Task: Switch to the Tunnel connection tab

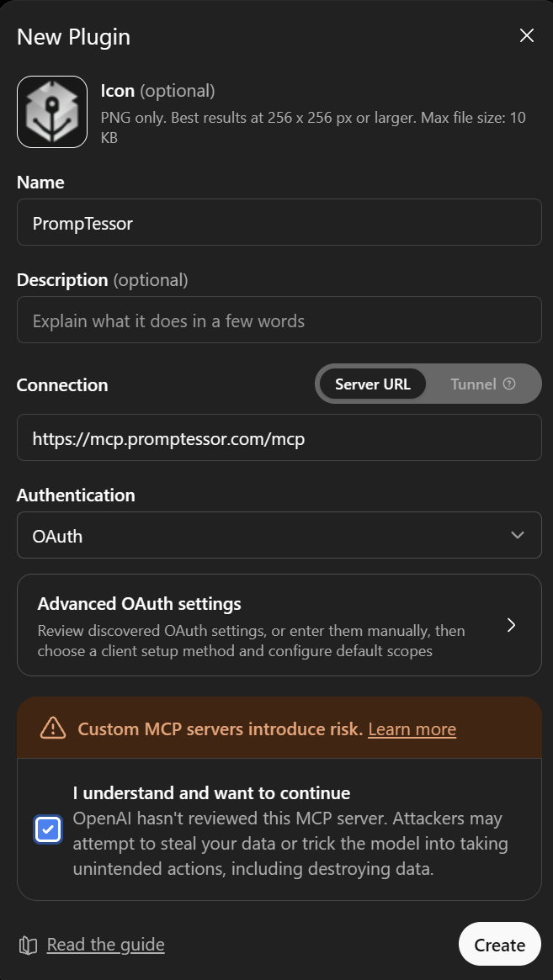Action: [x=482, y=384]
